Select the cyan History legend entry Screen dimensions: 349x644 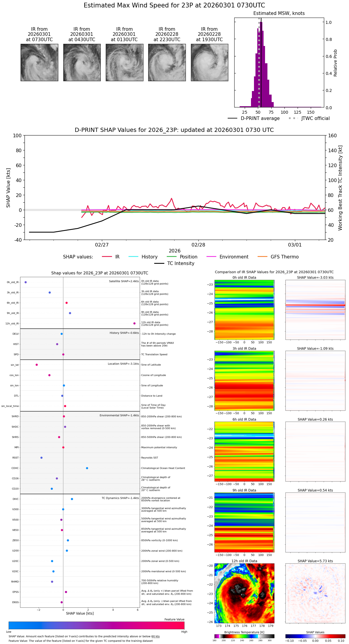pos(133,257)
